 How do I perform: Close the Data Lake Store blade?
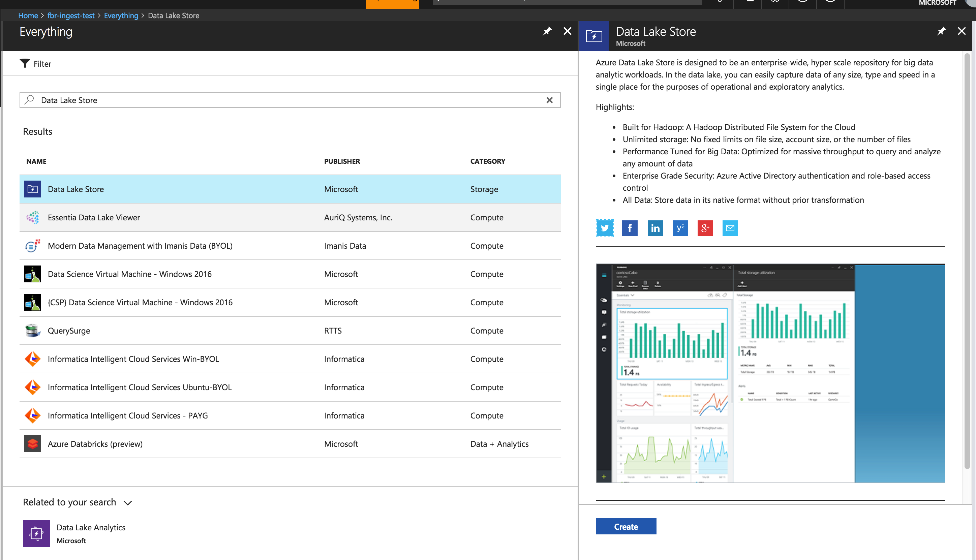962,31
